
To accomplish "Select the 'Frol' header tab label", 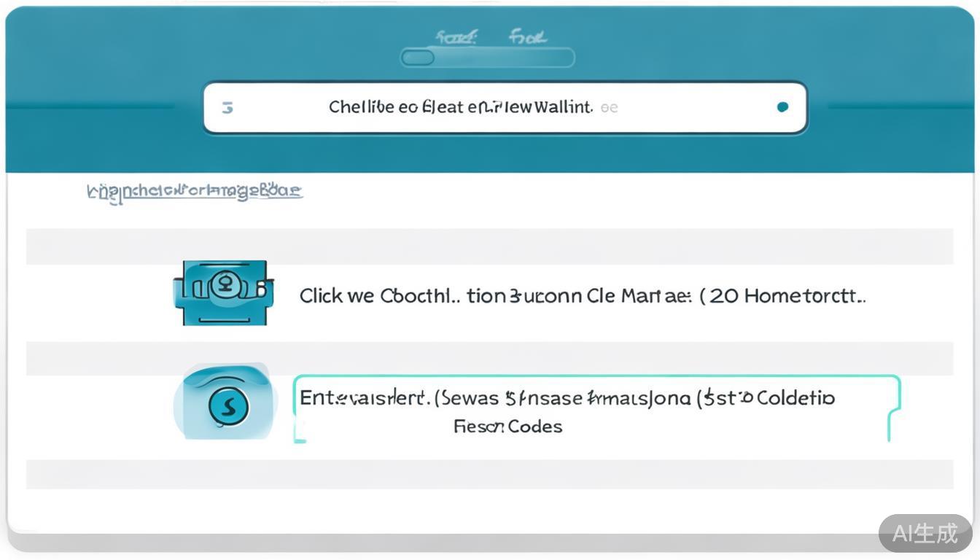I will [x=528, y=36].
